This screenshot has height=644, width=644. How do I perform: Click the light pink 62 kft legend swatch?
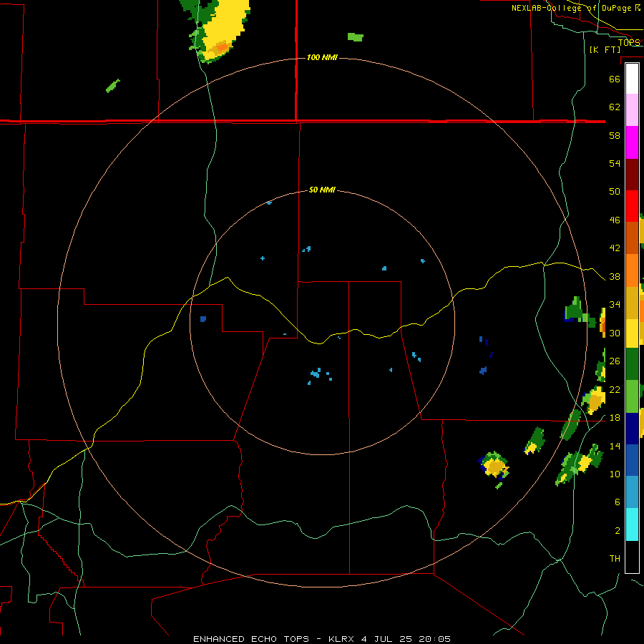(x=632, y=110)
